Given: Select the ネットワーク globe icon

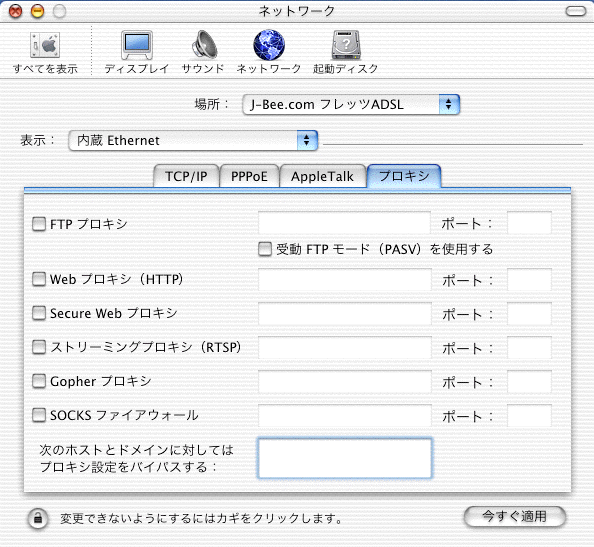Looking at the screenshot, I should click(269, 45).
